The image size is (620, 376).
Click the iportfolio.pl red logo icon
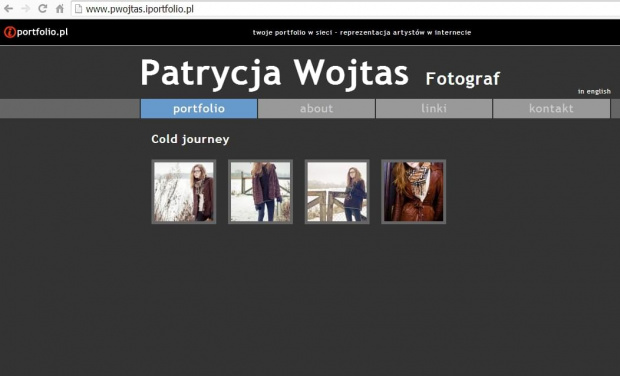(9, 32)
